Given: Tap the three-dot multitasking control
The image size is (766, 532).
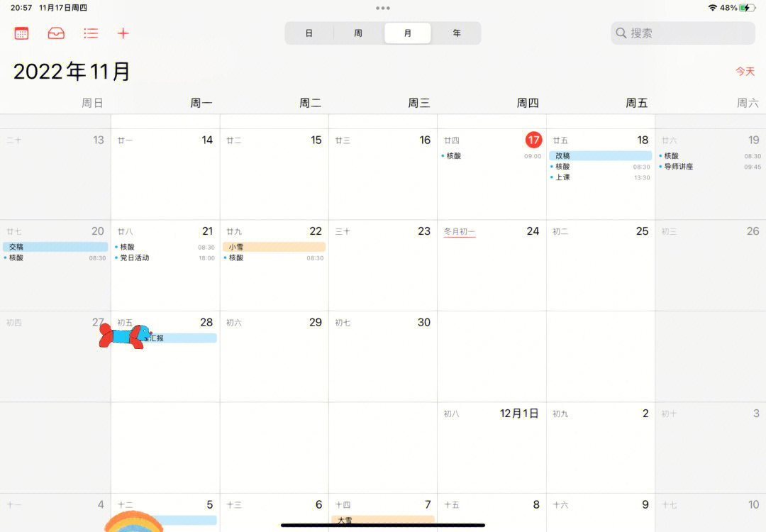Looking at the screenshot, I should pos(383,8).
